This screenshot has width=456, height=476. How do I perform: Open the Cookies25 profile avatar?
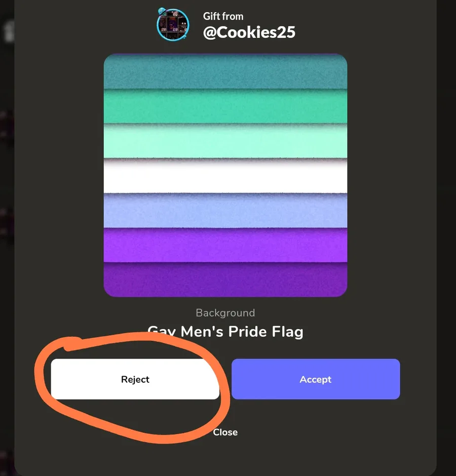(173, 25)
